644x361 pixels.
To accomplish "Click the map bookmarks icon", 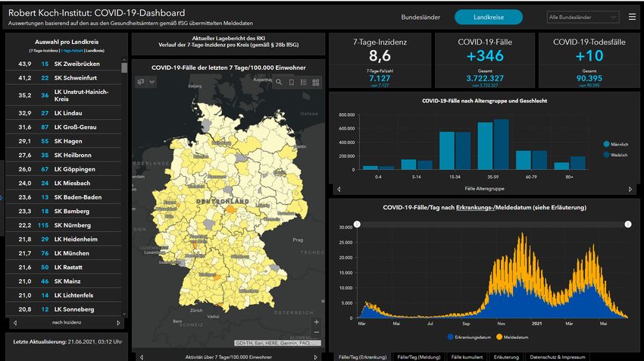I will pos(291,82).
